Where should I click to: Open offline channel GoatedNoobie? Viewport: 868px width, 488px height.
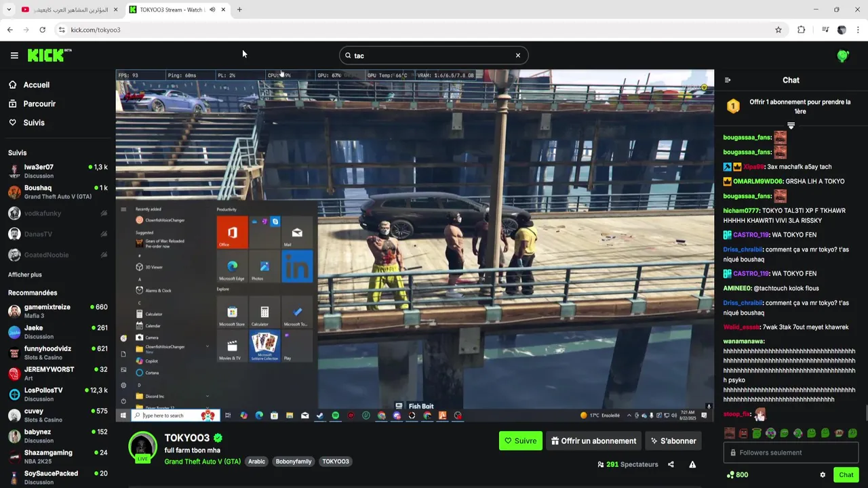click(58, 255)
